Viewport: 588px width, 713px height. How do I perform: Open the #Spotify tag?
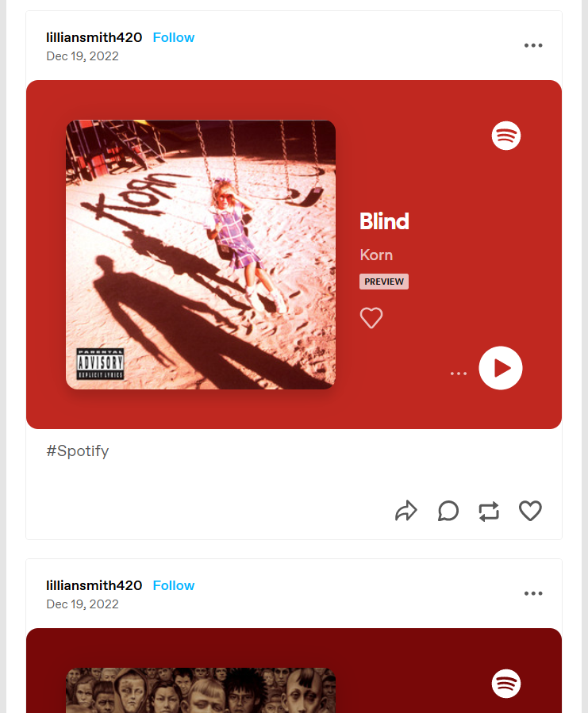click(x=78, y=451)
